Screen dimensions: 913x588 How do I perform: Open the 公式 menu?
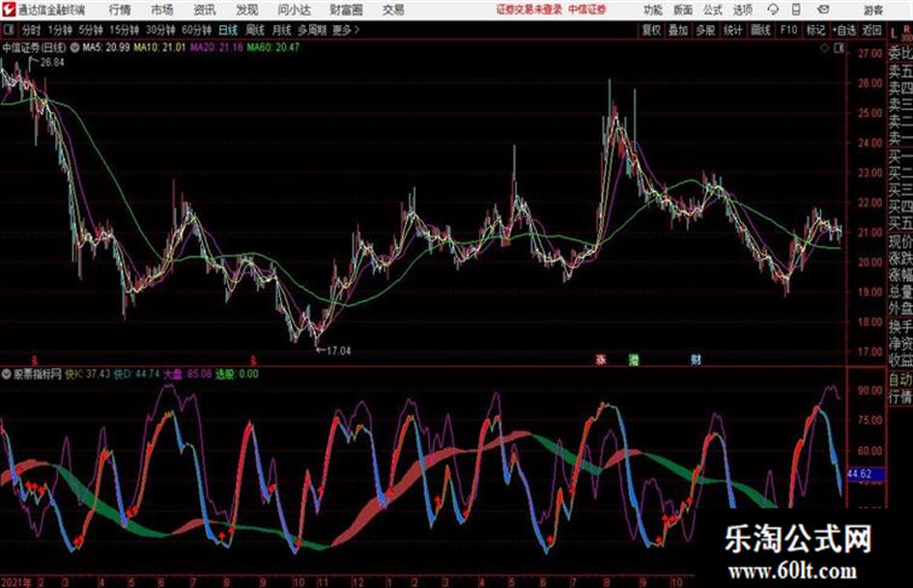point(713,10)
